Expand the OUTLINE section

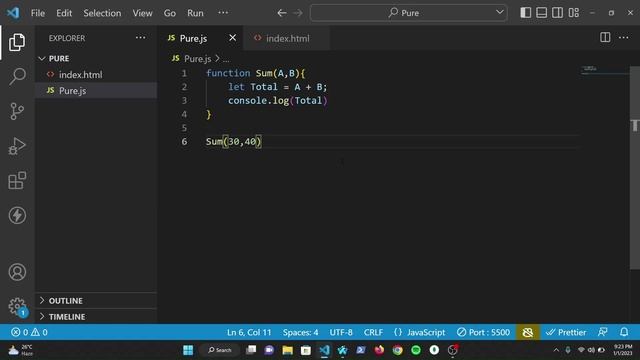(x=96, y=300)
